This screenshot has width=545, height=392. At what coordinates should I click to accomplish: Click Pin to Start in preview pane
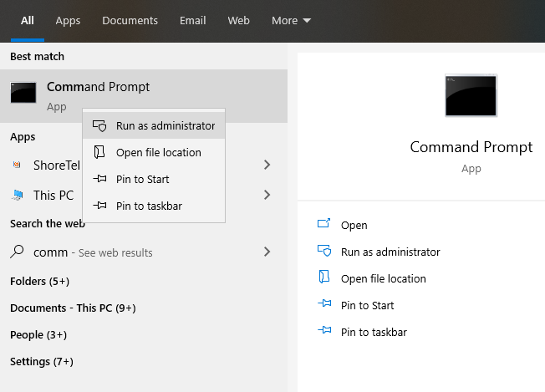coord(368,305)
